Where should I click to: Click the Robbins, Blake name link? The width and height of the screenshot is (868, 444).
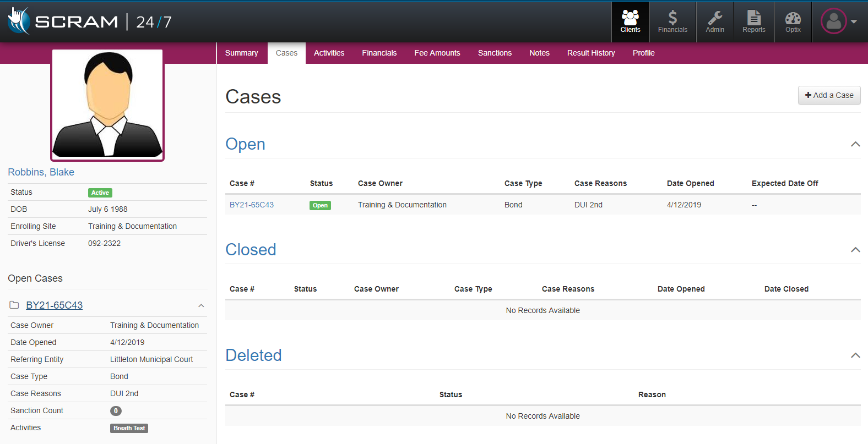point(41,172)
